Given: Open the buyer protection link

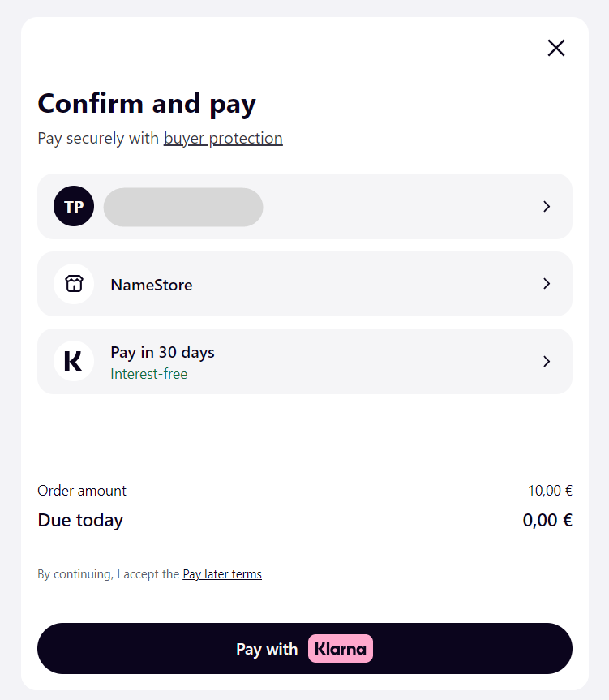Looking at the screenshot, I should (223, 138).
